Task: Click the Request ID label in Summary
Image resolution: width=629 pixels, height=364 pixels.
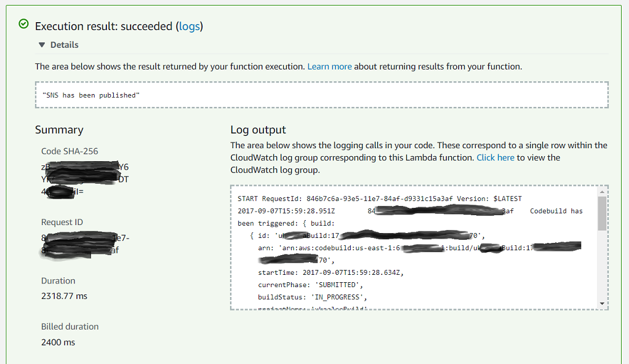Action: (x=62, y=222)
